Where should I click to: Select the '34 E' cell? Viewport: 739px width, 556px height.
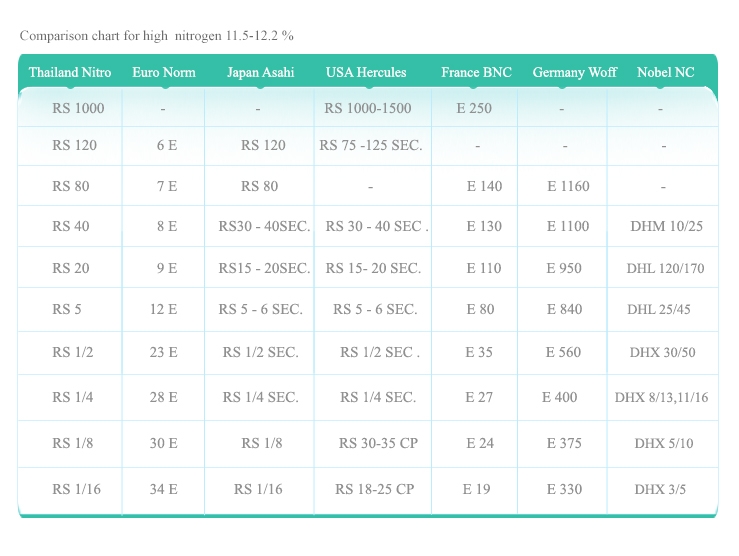pyautogui.click(x=164, y=489)
